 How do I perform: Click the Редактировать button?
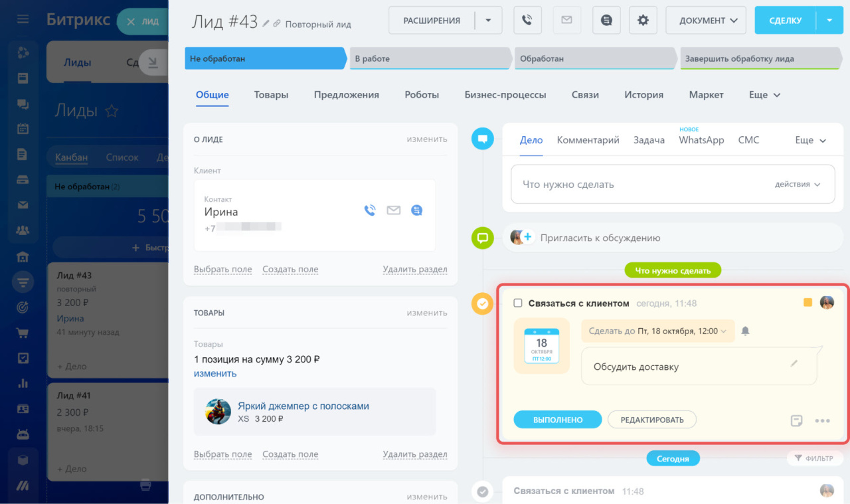coord(651,420)
